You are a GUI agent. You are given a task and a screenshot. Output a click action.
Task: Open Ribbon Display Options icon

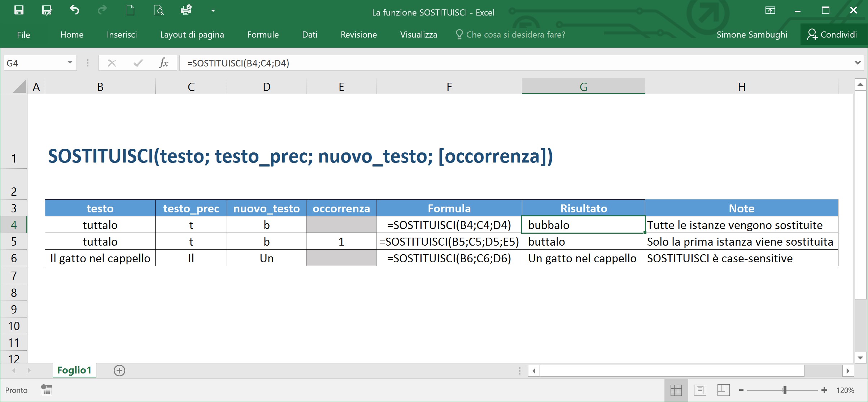click(x=770, y=10)
